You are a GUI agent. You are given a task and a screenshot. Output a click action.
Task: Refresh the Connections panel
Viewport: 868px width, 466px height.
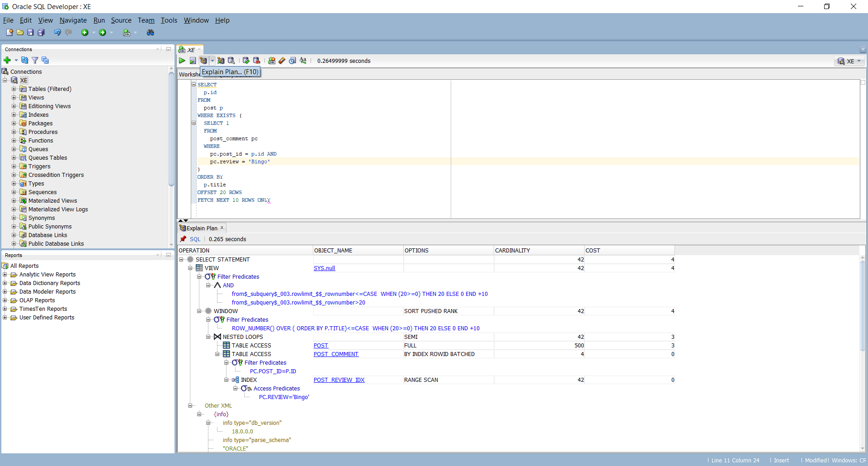[x=25, y=60]
